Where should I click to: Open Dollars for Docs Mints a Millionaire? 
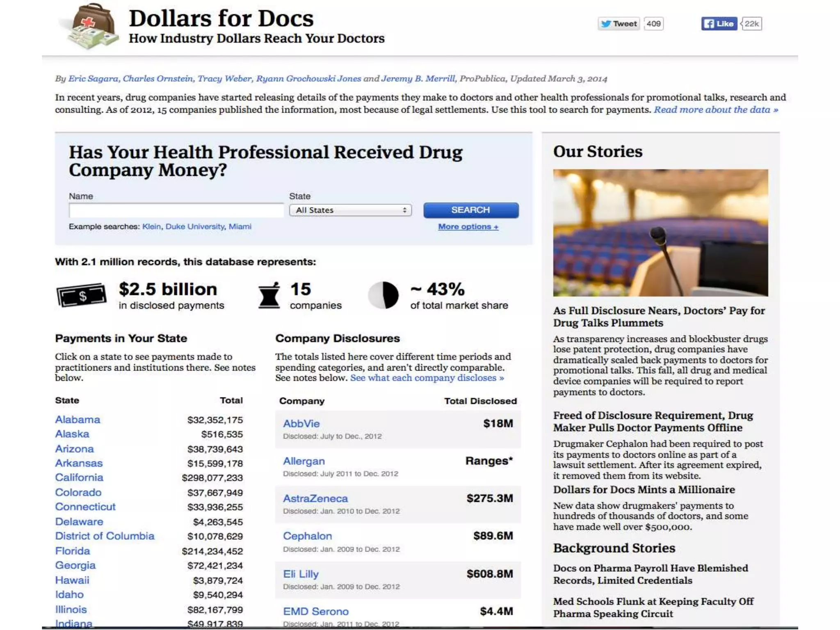644,490
